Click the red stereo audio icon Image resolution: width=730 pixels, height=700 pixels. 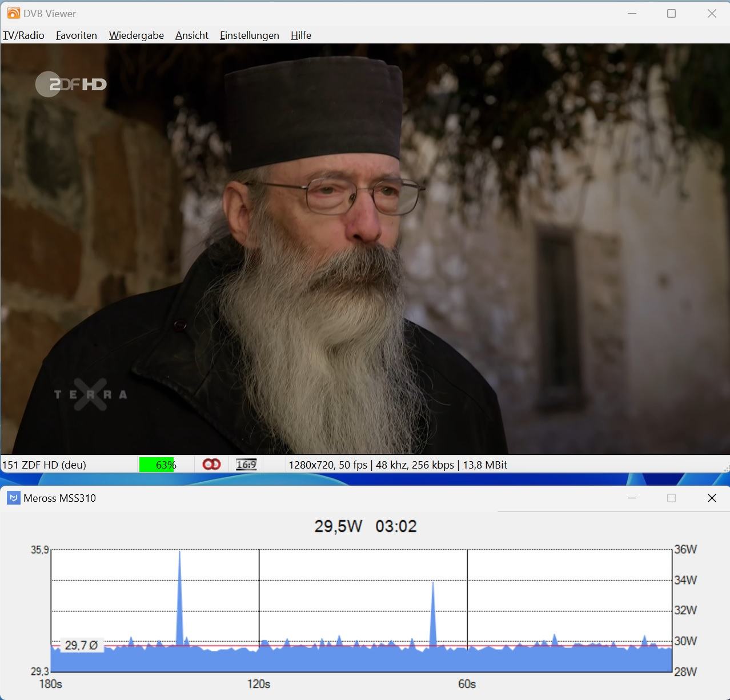[x=211, y=465]
